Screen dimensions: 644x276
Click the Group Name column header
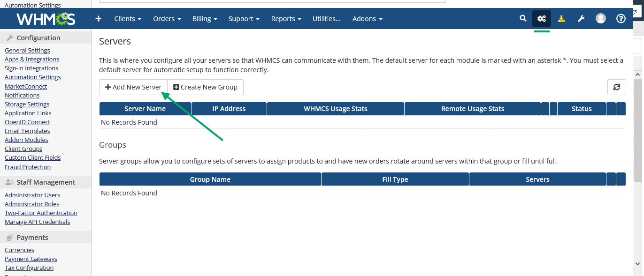coord(210,179)
